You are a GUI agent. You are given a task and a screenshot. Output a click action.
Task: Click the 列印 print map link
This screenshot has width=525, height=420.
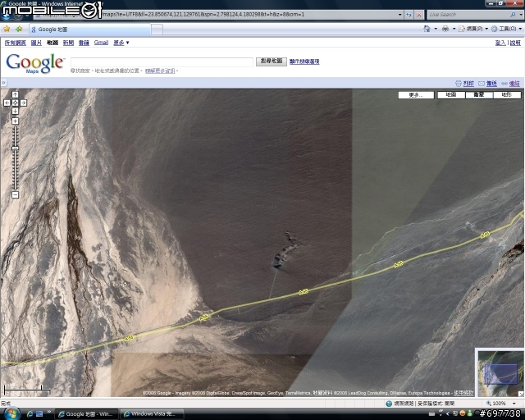tap(468, 84)
